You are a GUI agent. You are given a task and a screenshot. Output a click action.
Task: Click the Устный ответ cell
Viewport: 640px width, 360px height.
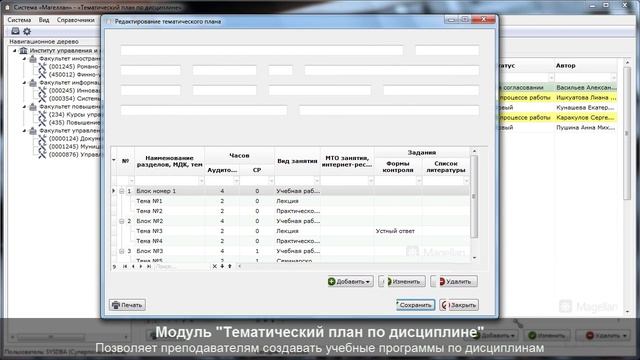(398, 231)
